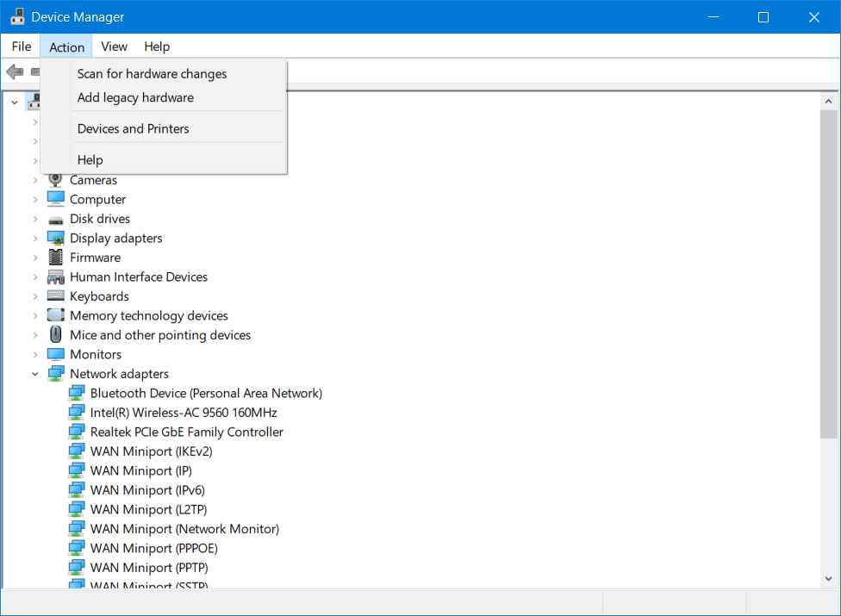Image resolution: width=841 pixels, height=616 pixels.
Task: Choose Devices and Printers
Action: click(164, 128)
